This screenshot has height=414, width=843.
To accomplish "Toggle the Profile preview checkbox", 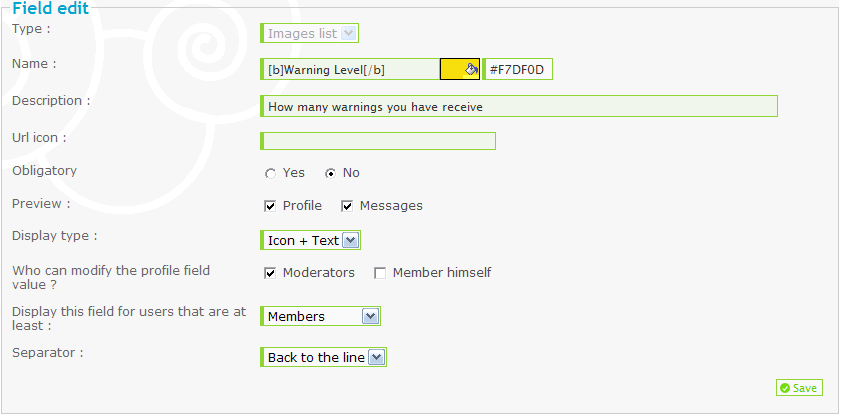I will 270,206.
